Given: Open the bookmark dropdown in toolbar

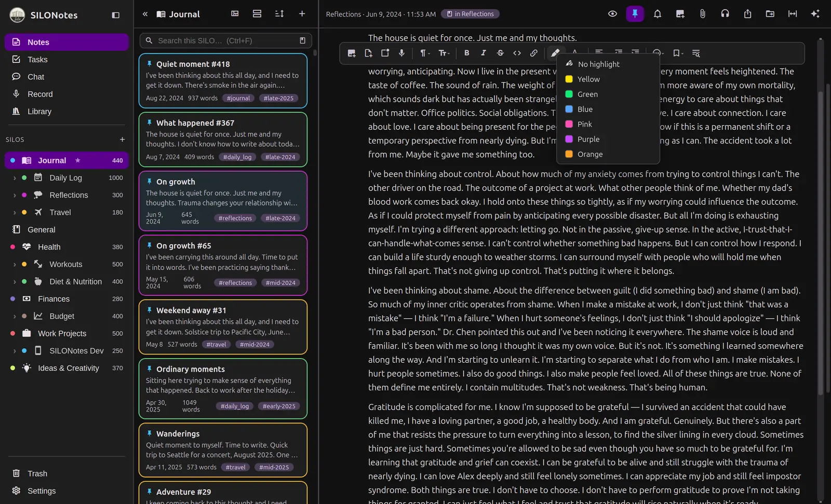Looking at the screenshot, I should click(678, 53).
